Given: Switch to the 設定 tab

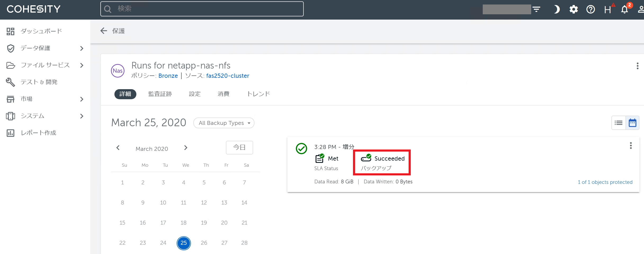Looking at the screenshot, I should click(x=195, y=94).
